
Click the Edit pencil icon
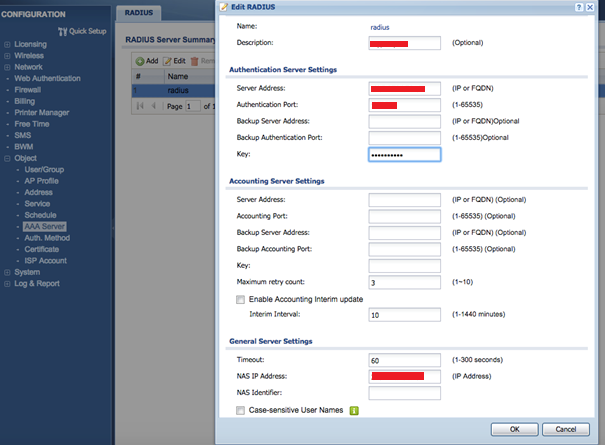[x=168, y=61]
